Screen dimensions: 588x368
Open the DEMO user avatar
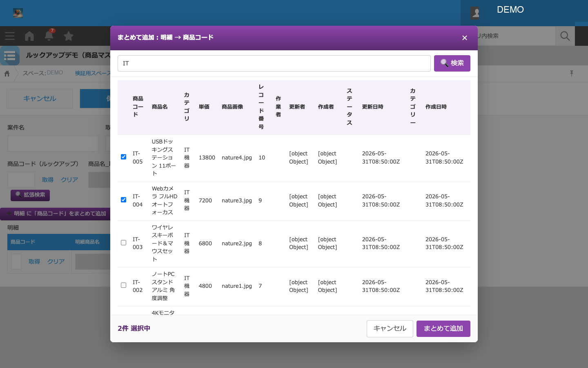475,13
